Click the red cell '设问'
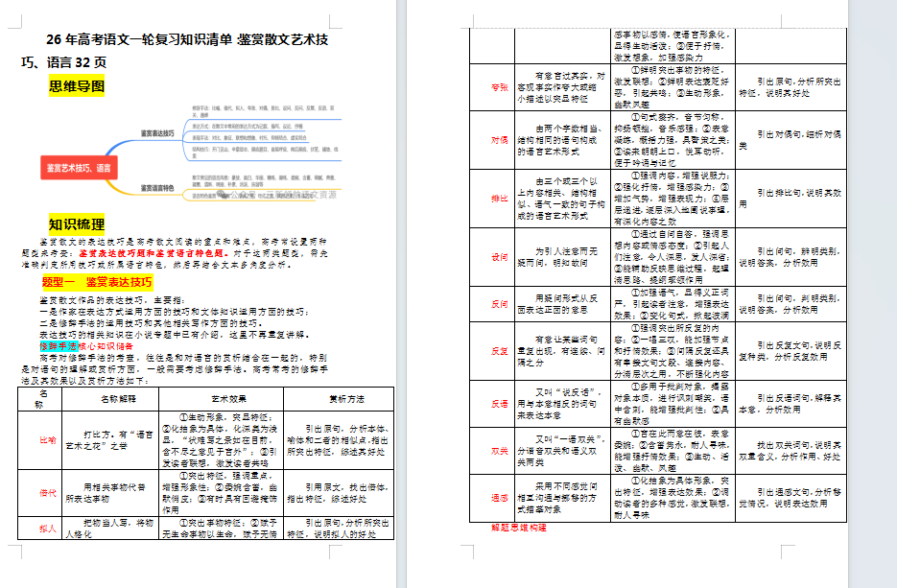897x588 pixels. coord(500,257)
